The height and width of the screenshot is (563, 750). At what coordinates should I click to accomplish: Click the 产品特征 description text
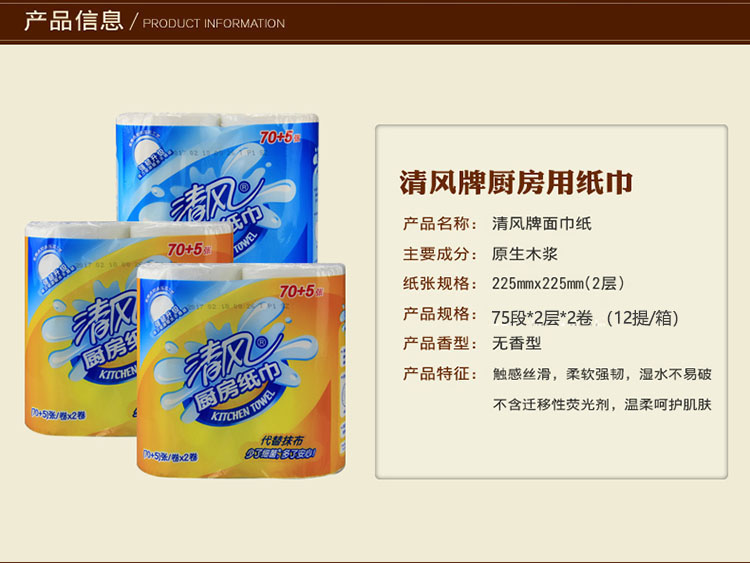point(602,389)
